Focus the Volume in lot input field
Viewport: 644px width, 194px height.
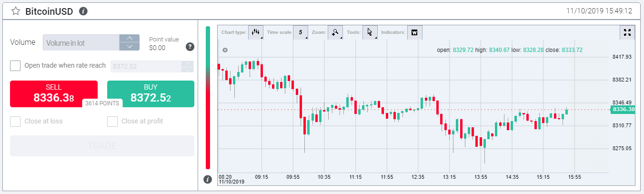point(81,42)
